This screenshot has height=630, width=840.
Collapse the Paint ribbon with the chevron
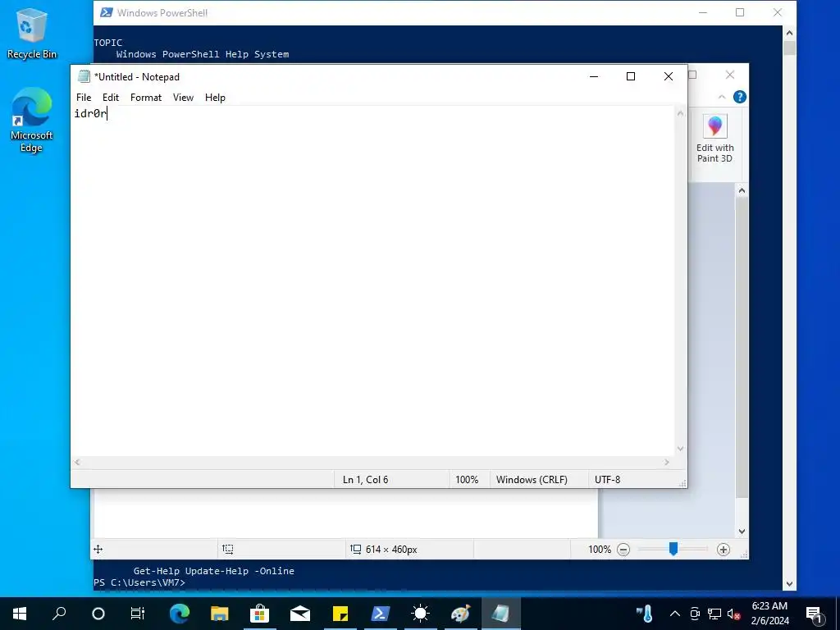coord(722,97)
